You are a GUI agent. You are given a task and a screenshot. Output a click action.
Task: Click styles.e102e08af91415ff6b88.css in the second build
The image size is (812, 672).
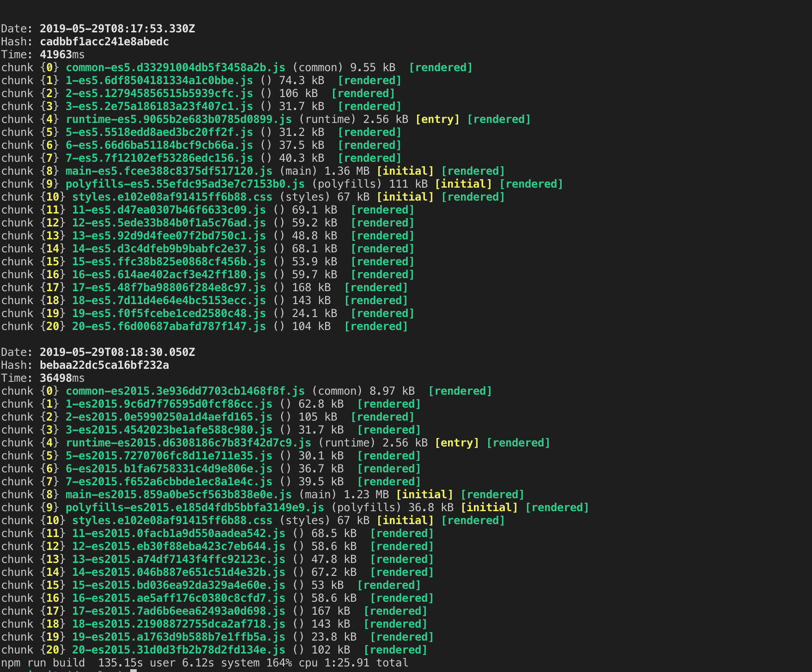coord(172,520)
